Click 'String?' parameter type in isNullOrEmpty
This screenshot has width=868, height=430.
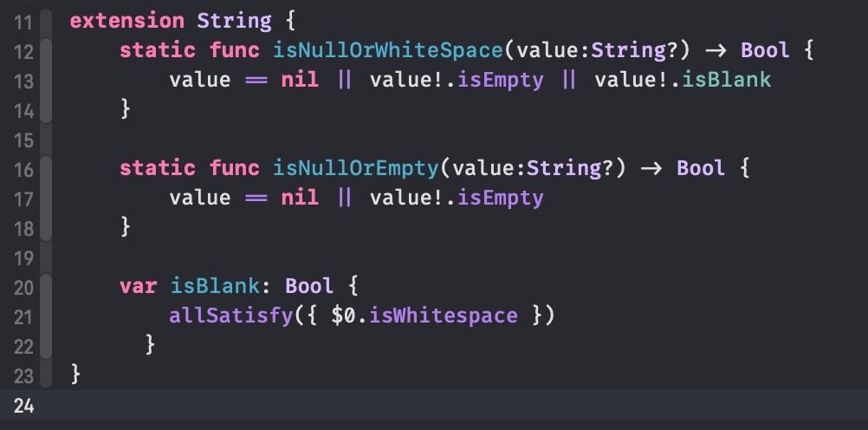click(569, 168)
